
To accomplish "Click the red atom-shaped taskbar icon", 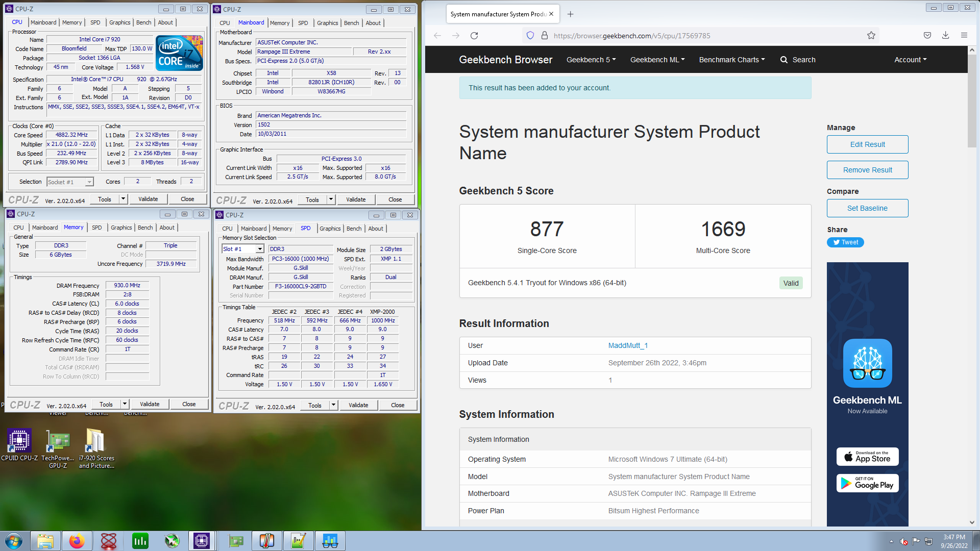I will point(109,541).
